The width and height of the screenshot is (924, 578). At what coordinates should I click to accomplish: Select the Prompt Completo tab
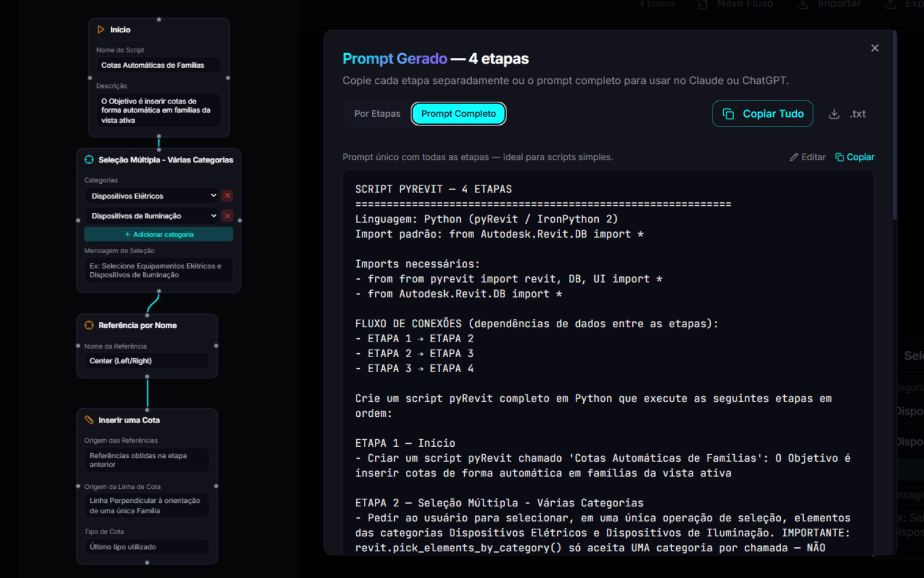click(x=459, y=113)
